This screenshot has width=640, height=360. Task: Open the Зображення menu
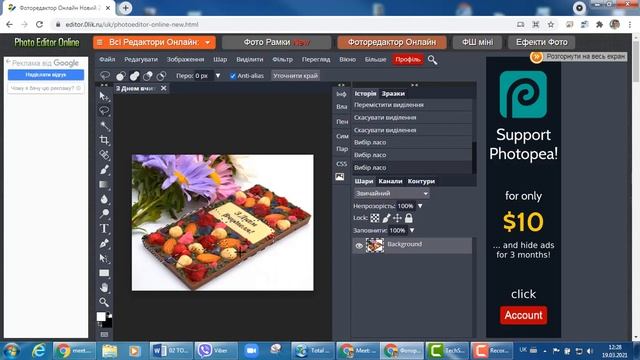point(185,60)
